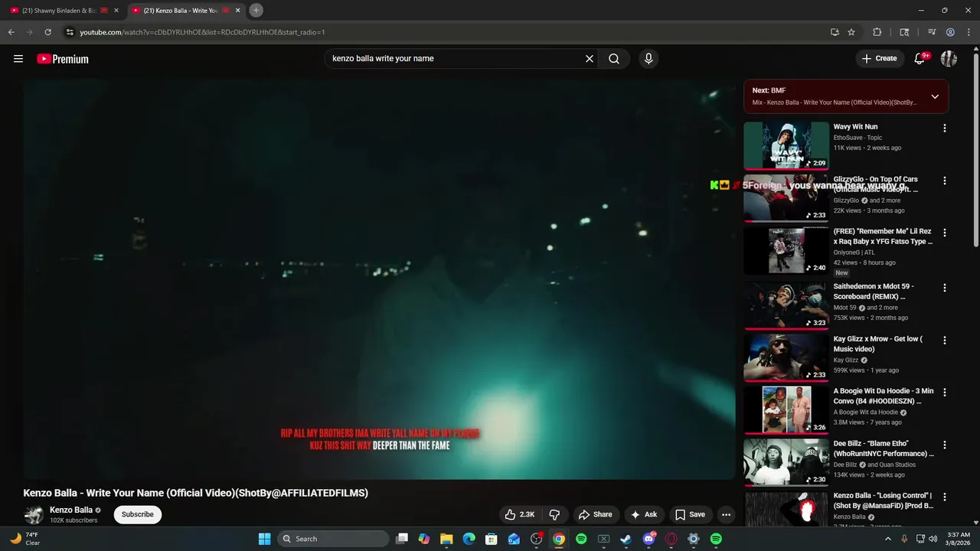Share the video
This screenshot has width=980, height=551.
(x=595, y=514)
